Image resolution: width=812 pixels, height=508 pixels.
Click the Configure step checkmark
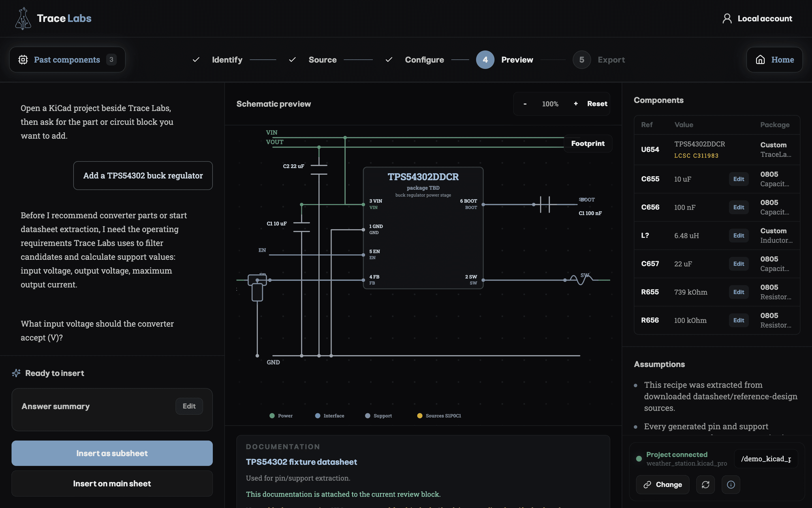389,60
